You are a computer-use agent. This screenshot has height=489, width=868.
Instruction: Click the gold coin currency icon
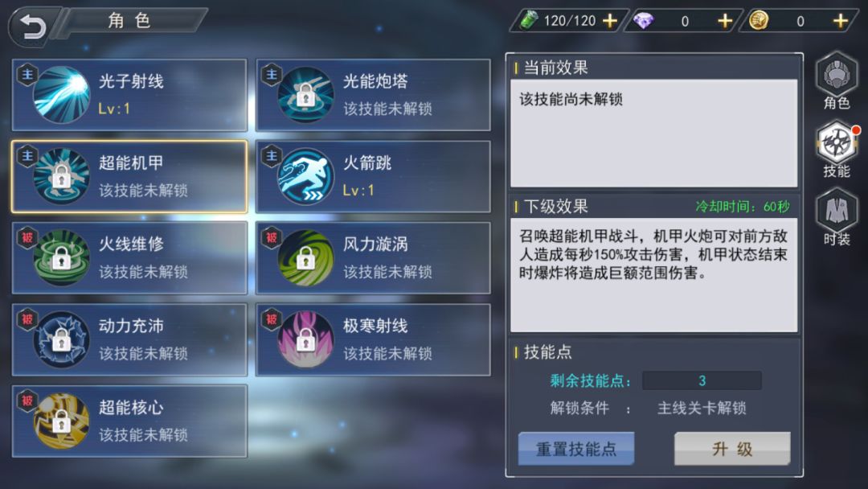[x=759, y=21]
